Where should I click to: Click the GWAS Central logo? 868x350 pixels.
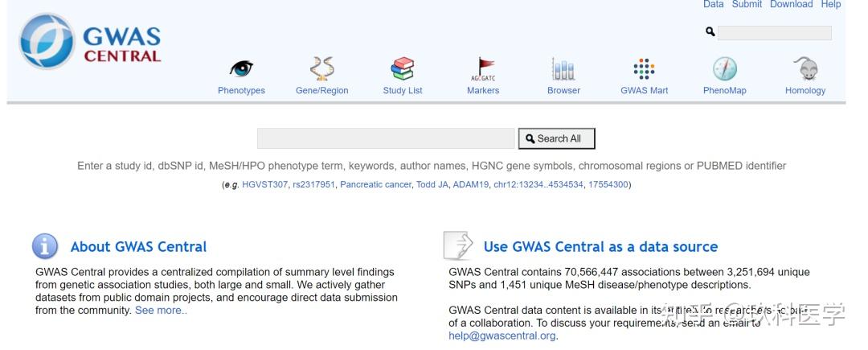[91, 43]
